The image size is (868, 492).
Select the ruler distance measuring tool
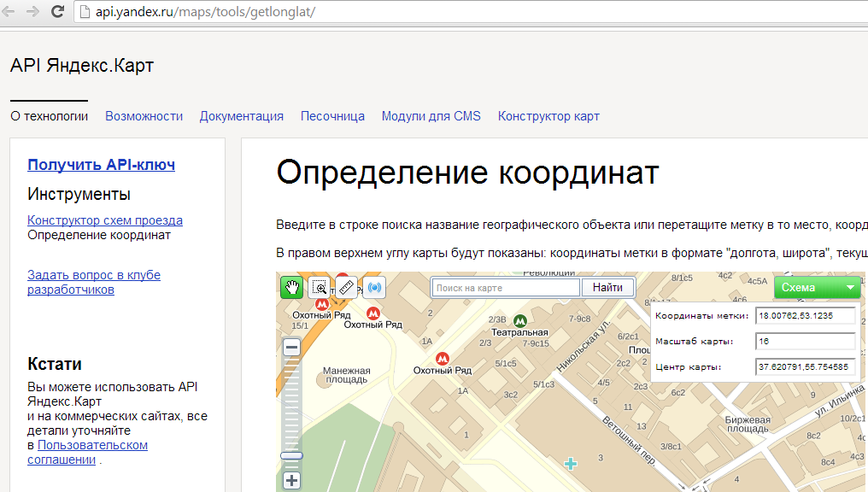coord(346,287)
